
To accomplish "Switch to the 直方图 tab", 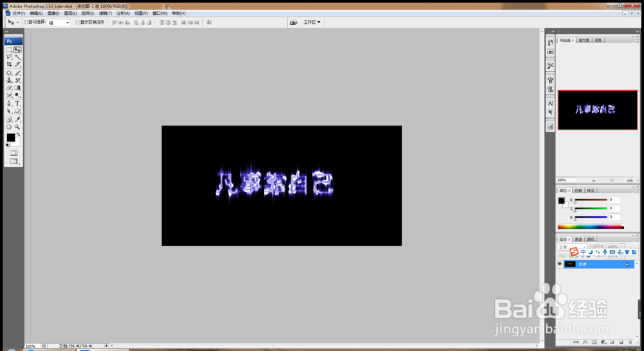I will [x=584, y=40].
